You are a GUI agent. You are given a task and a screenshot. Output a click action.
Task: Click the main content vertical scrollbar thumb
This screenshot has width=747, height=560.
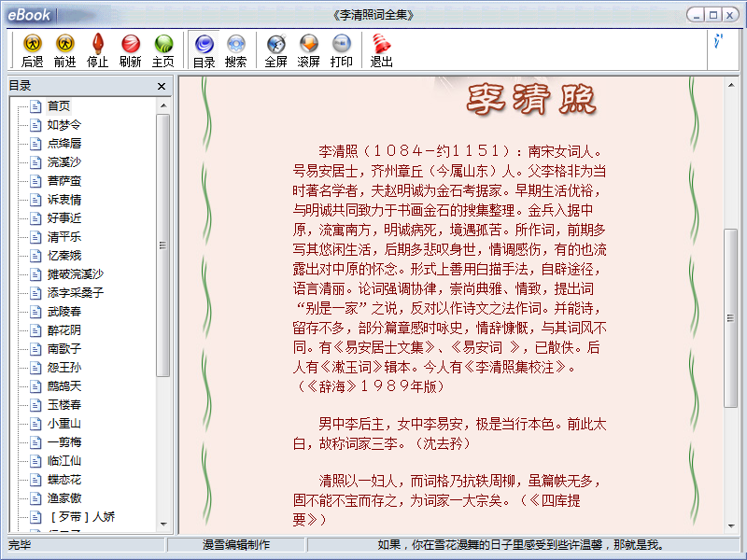[x=731, y=317]
